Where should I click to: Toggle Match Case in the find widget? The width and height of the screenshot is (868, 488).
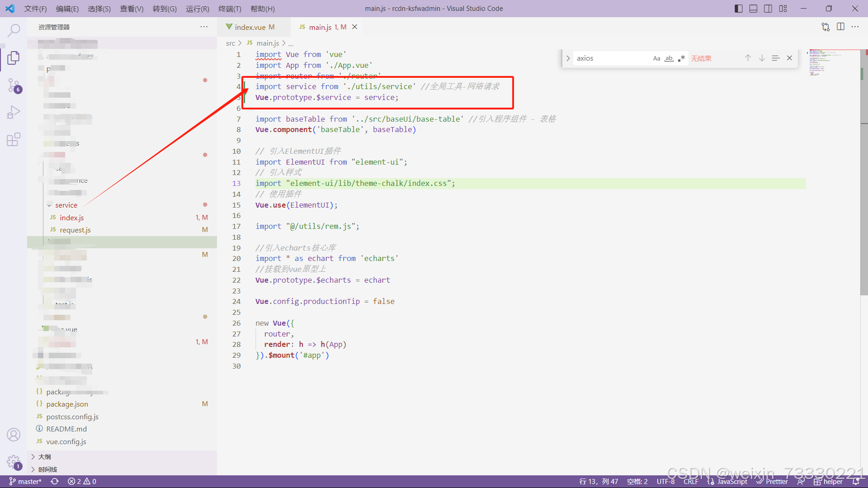click(x=656, y=58)
